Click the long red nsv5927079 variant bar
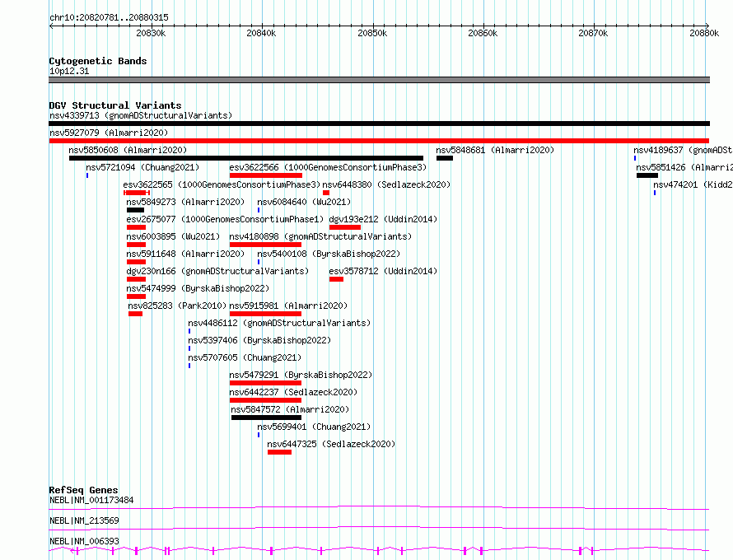The image size is (733, 560). tap(379, 141)
